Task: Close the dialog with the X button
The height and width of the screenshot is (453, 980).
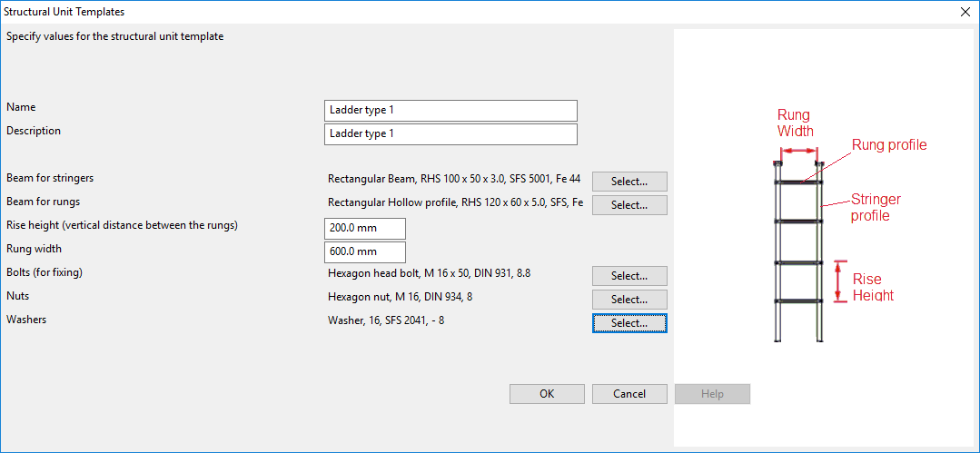Action: click(965, 12)
